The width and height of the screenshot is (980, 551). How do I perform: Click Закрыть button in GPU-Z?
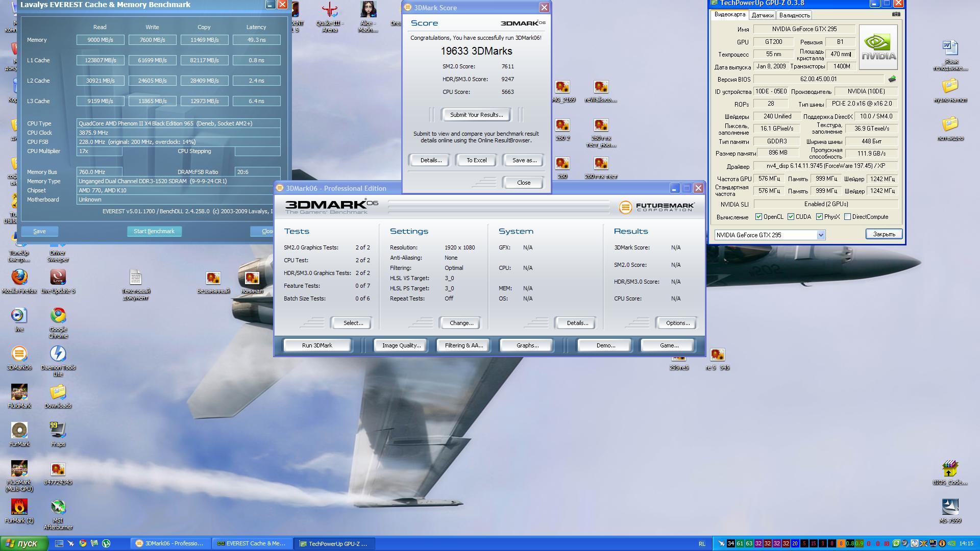coord(884,234)
